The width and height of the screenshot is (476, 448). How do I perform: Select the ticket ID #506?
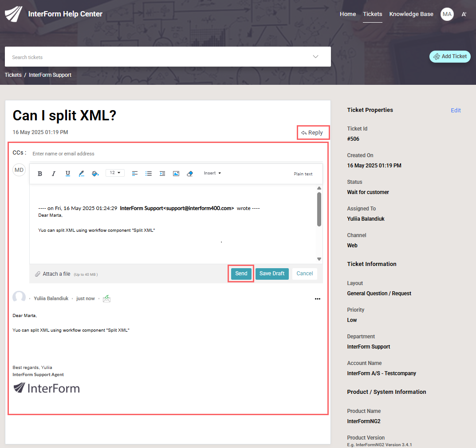353,139
